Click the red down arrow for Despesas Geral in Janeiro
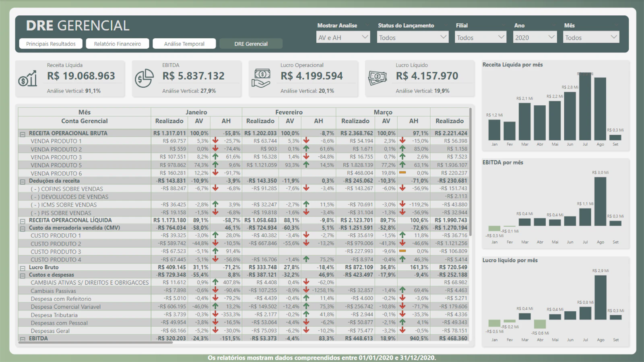644x362 pixels. point(215,330)
